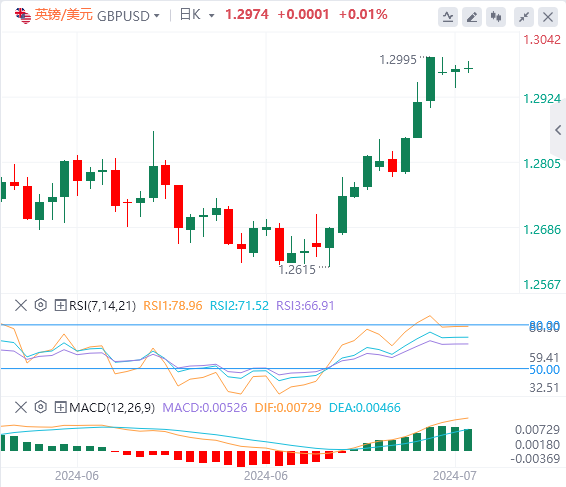Image resolution: width=566 pixels, height=487 pixels.
Task: Click the RSI2:71.52 value
Action: (x=239, y=306)
